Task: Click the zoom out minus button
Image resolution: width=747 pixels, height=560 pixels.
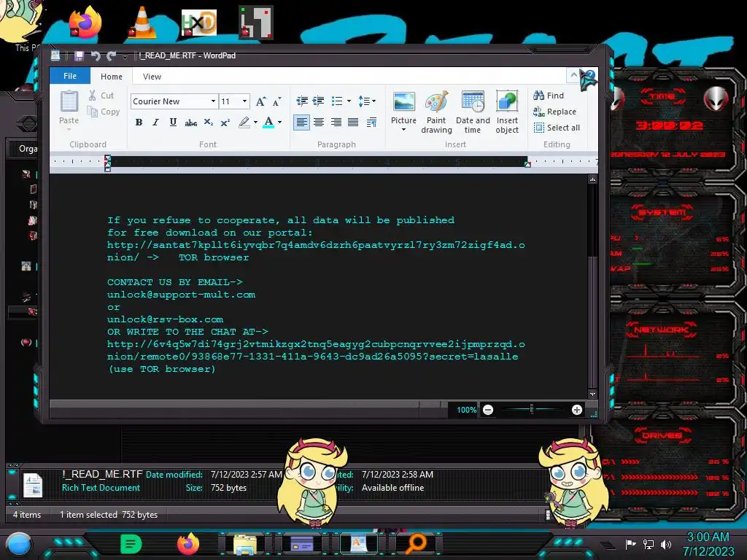Action: pos(488,410)
